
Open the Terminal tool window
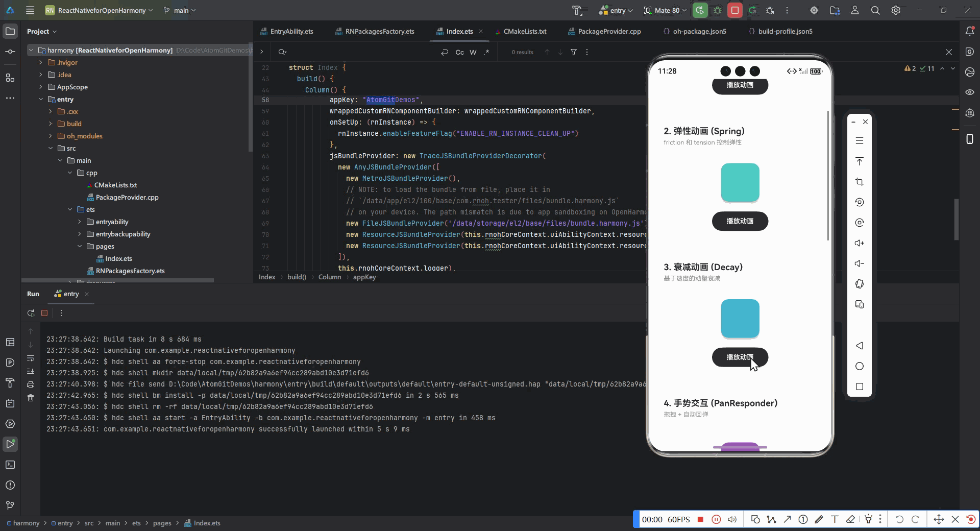pos(10,465)
